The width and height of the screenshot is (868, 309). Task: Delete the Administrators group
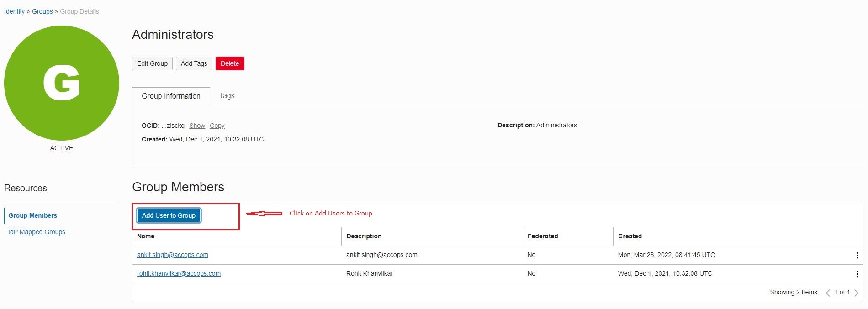pyautogui.click(x=230, y=63)
